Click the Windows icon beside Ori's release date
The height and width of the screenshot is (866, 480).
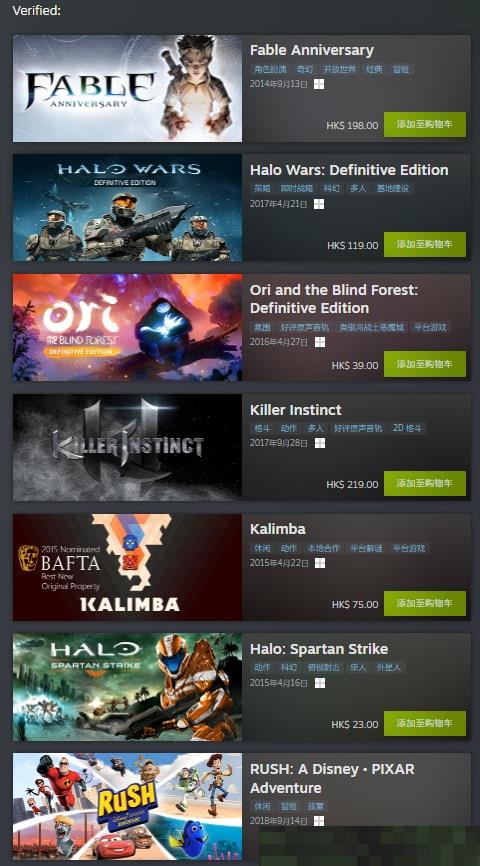[319, 342]
